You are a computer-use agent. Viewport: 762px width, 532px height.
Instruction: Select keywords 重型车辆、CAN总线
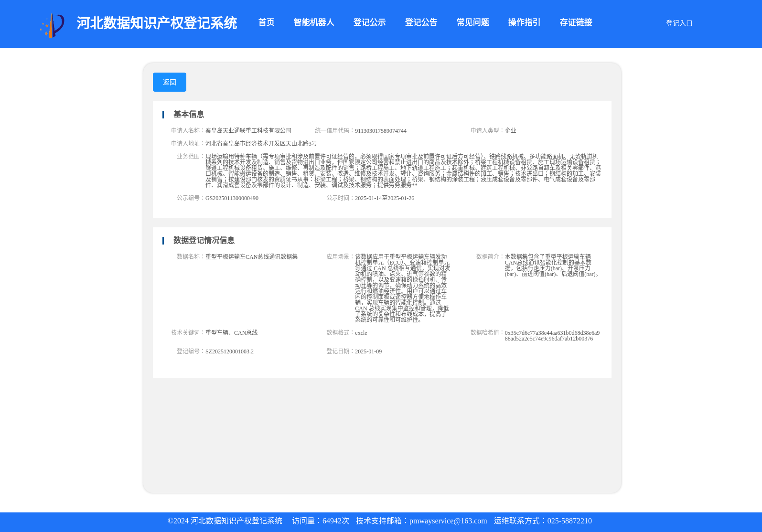click(x=231, y=333)
